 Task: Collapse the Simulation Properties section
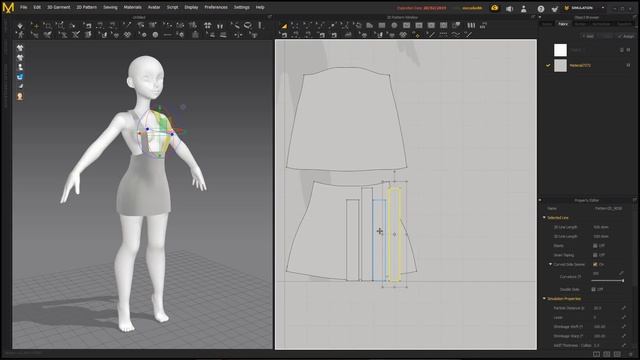pyautogui.click(x=544, y=299)
